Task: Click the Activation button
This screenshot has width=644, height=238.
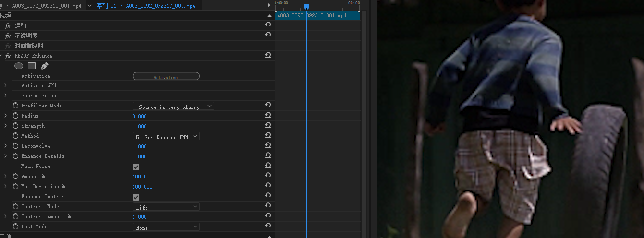Action: (x=166, y=76)
